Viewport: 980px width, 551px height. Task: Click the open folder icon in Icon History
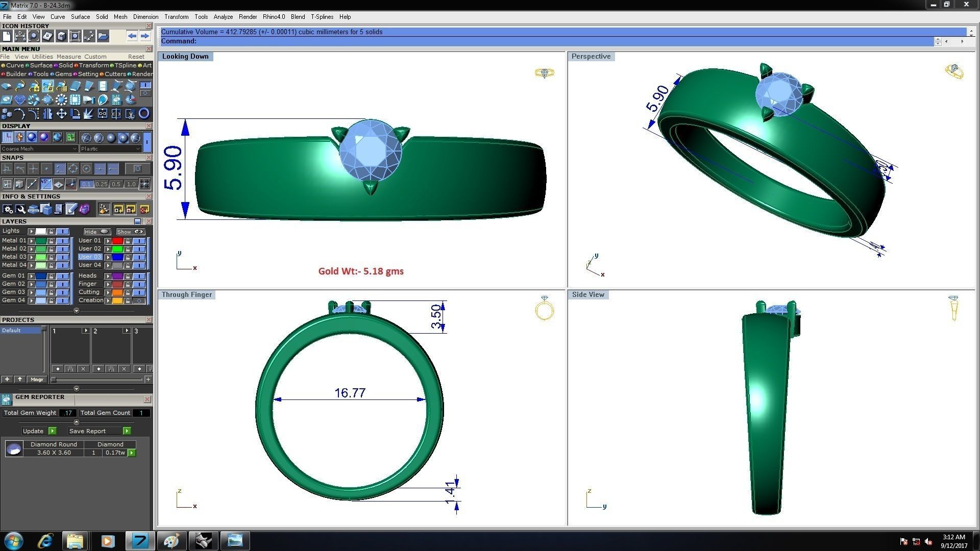pyautogui.click(x=103, y=36)
